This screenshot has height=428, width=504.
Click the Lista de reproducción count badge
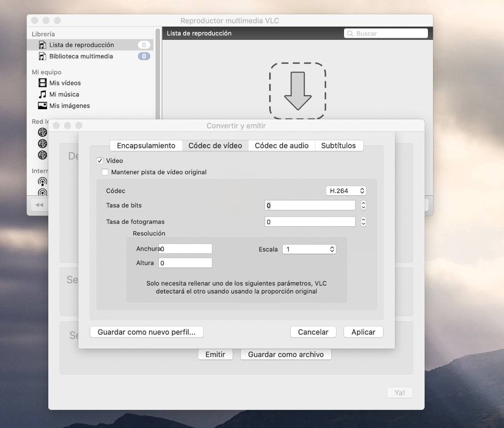pos(144,45)
